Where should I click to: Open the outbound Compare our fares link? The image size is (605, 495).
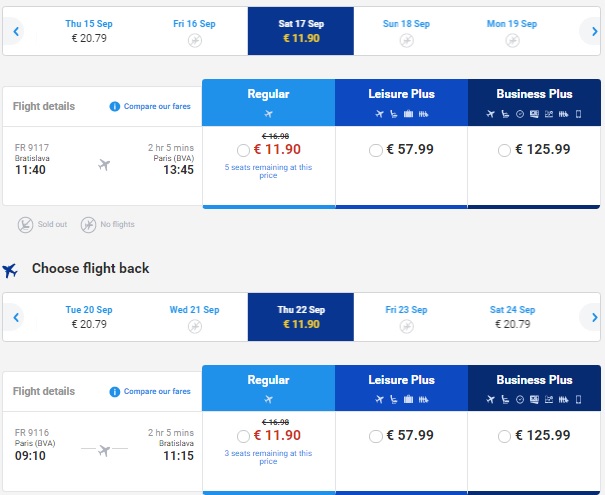(157, 106)
